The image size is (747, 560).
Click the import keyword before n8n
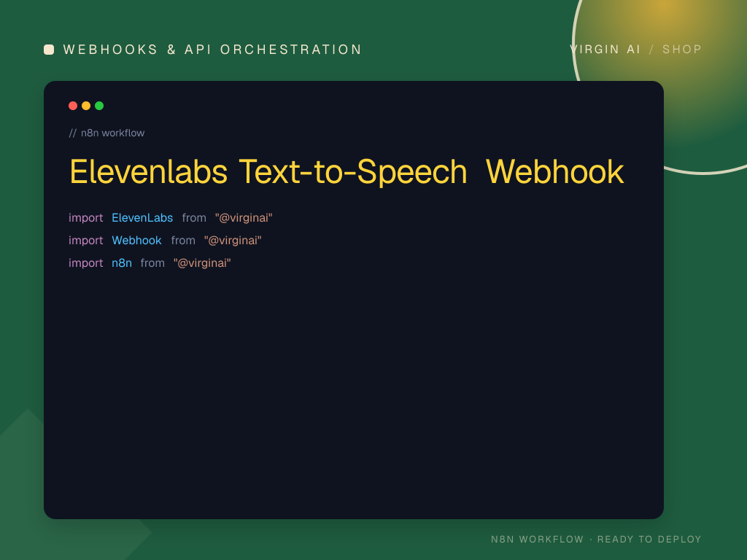pyautogui.click(x=86, y=263)
